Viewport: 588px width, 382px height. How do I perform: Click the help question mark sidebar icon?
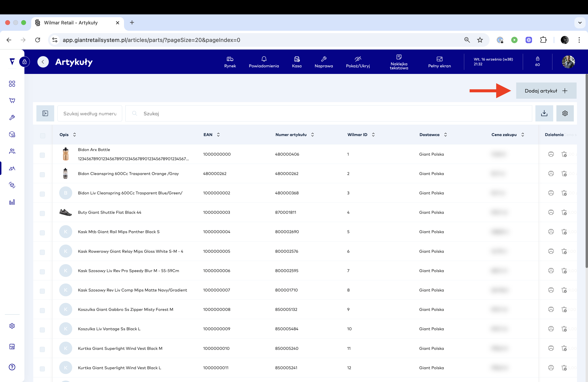pos(12,367)
